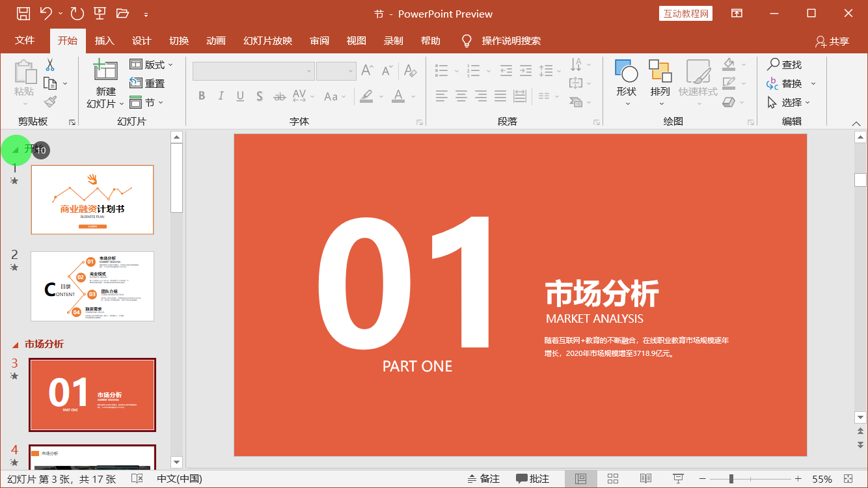
Task: Toggle italic formatting
Action: pos(221,96)
